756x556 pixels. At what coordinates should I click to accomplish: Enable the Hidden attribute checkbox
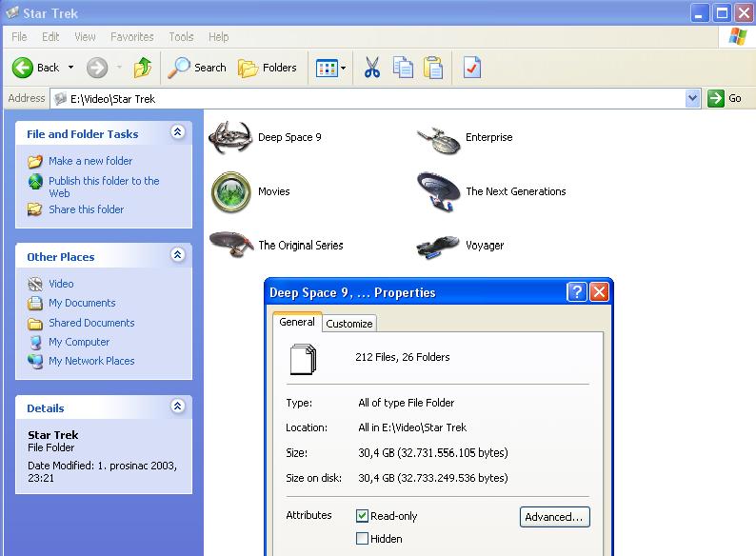tap(362, 539)
